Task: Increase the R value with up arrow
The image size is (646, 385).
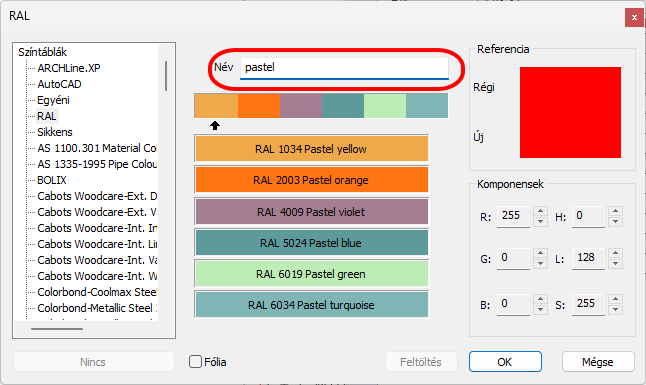Action: [x=540, y=211]
